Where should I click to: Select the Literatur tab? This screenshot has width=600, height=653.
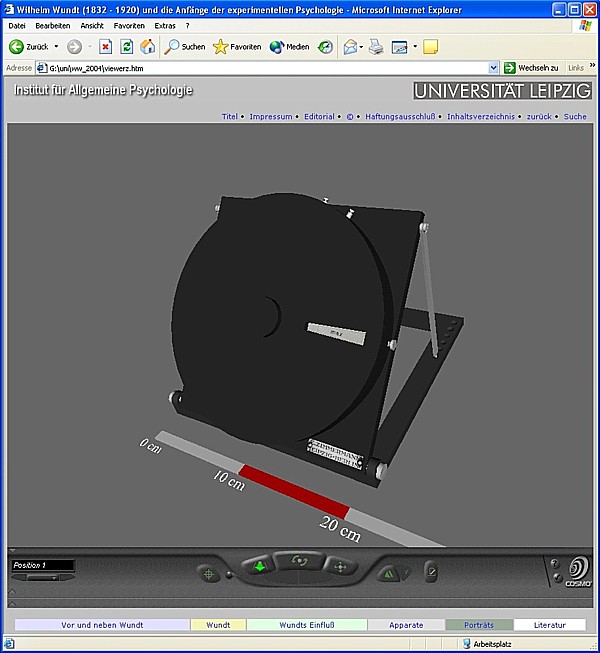click(550, 625)
